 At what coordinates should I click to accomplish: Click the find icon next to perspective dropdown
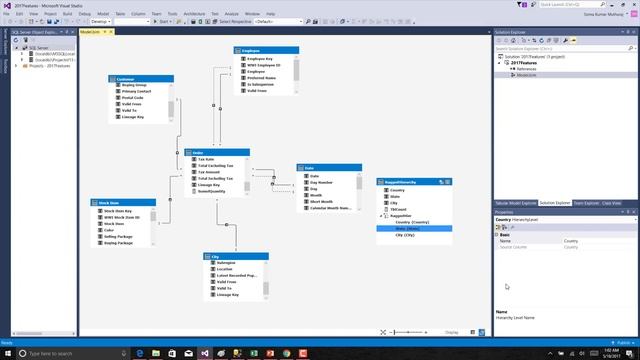308,22
